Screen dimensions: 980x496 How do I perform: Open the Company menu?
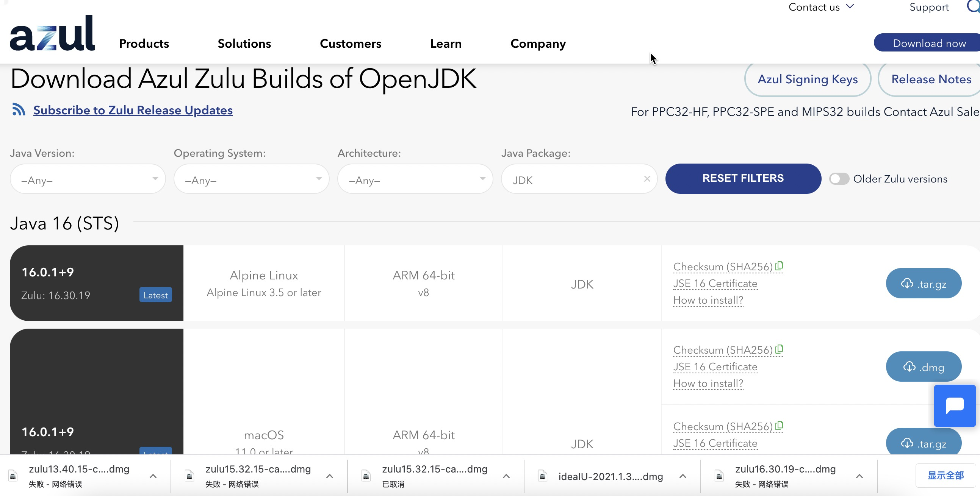click(538, 44)
